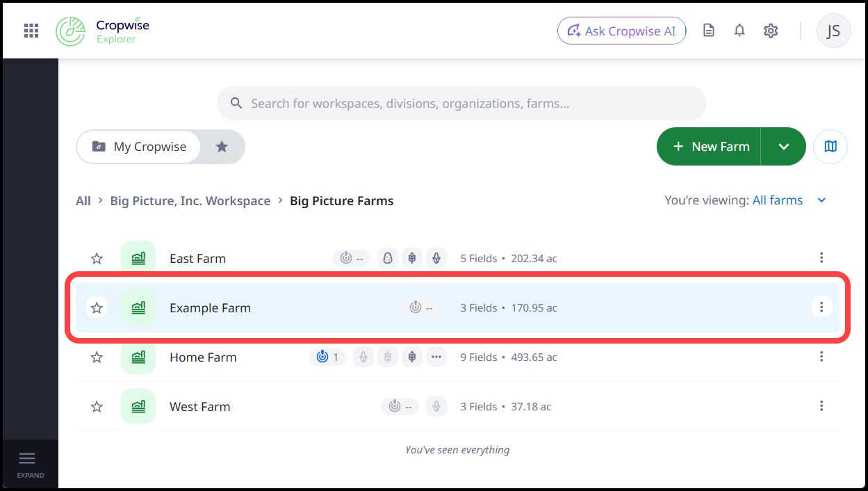868x491 pixels.
Task: Open the All farms viewing dropdown
Action: coord(789,200)
